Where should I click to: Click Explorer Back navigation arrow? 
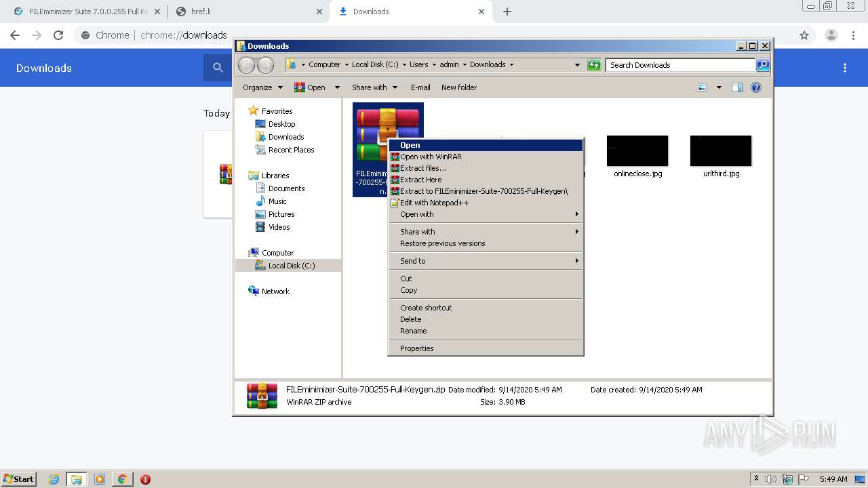tap(246, 65)
